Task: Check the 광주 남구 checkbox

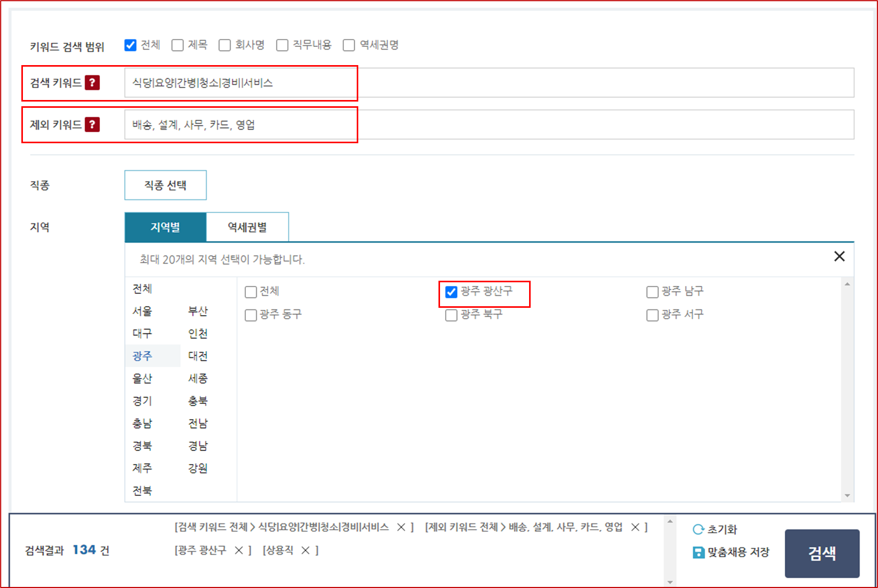Action: [653, 292]
